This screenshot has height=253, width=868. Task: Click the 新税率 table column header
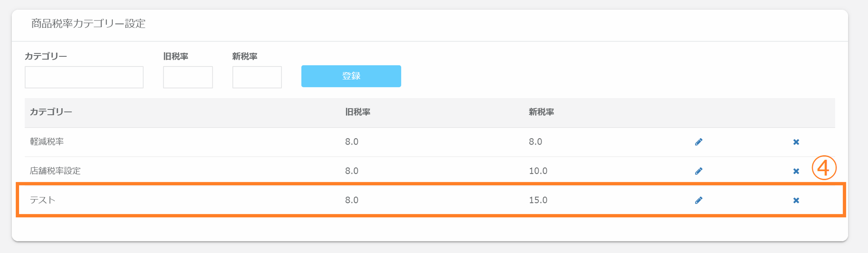click(541, 112)
